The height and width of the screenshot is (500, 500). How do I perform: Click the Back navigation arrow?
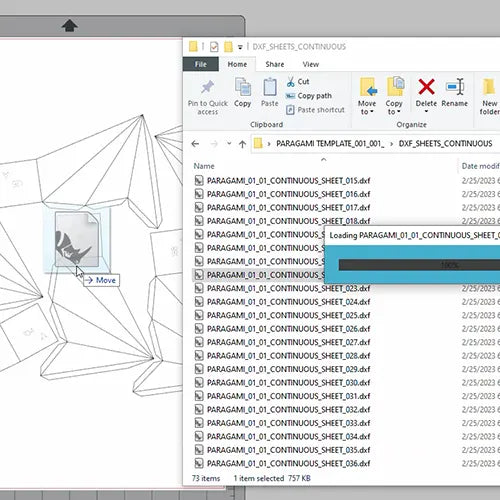coord(195,144)
